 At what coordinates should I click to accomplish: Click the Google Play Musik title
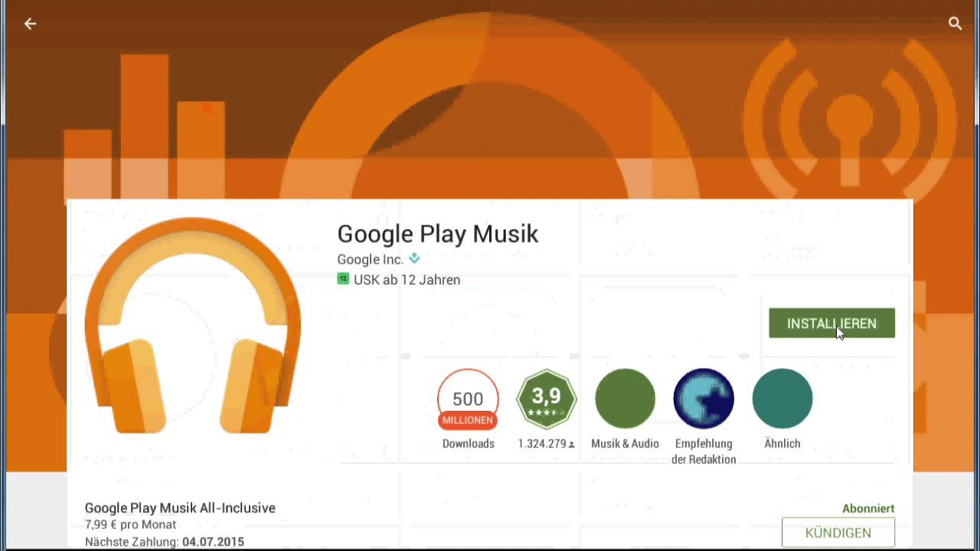point(438,233)
